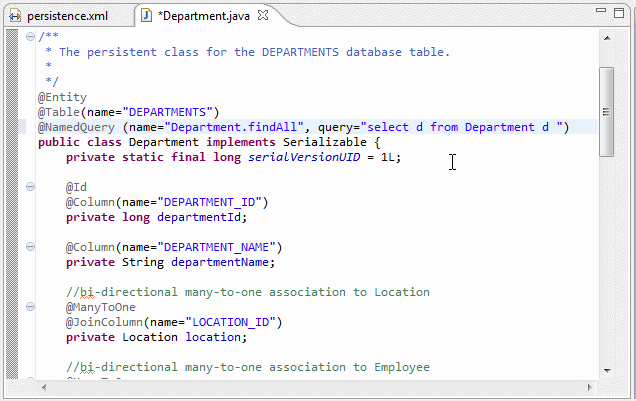Click the @NamedQuery annotation
This screenshot has width=636, height=401.
tap(76, 127)
